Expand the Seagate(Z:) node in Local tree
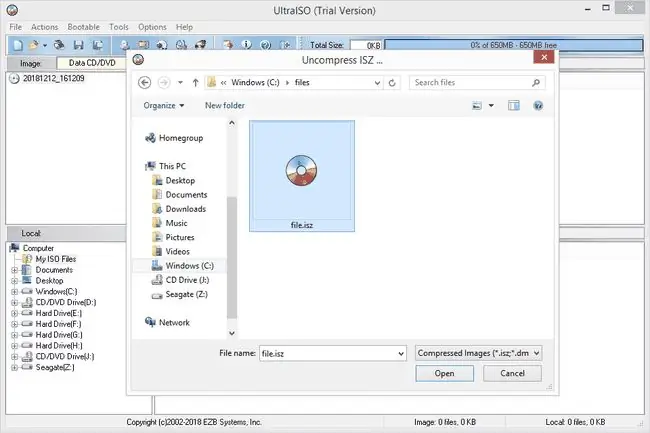Image resolution: width=650 pixels, height=433 pixels. [15, 368]
